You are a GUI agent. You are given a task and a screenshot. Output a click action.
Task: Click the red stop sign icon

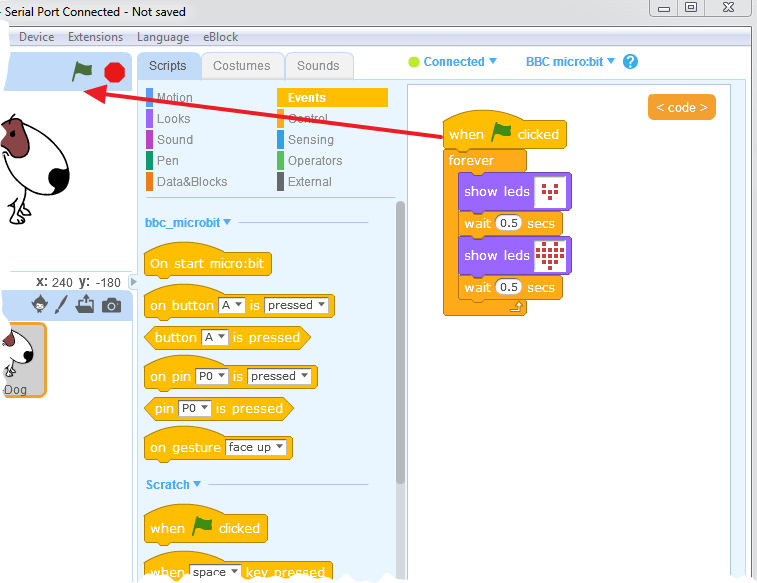coord(114,72)
